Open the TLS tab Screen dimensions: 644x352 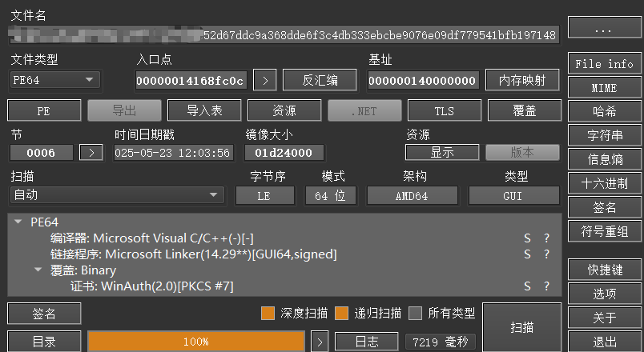pos(445,110)
